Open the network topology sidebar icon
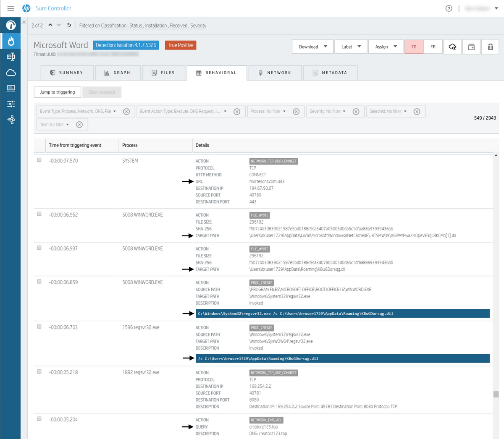The height and width of the screenshot is (439, 504). pyautogui.click(x=11, y=120)
